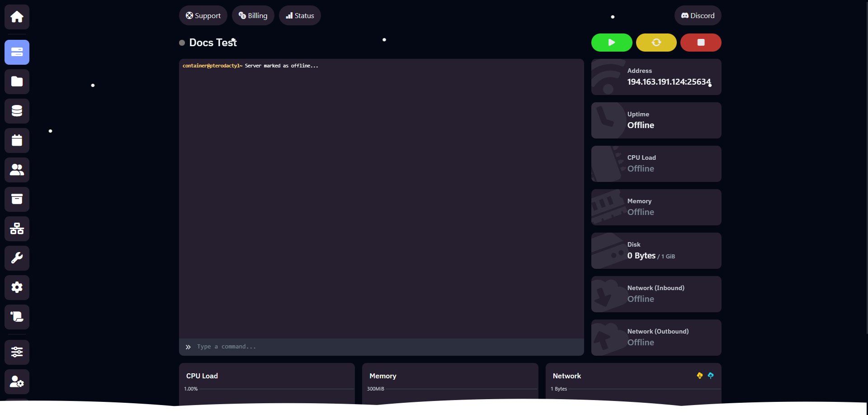The image size is (868, 415).
Task: Open the backups archive box icon
Action: 17,199
